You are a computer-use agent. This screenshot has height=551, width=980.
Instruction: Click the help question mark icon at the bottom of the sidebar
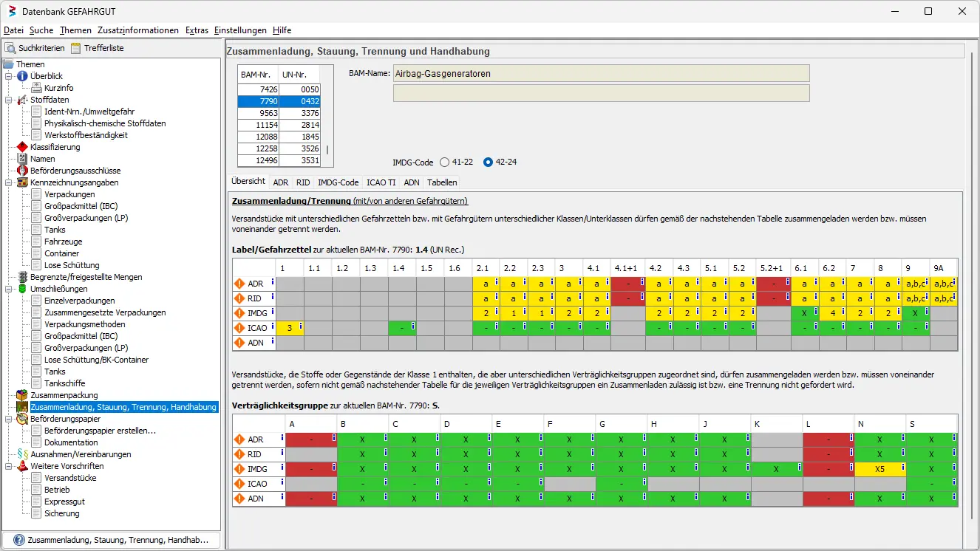coord(19,541)
